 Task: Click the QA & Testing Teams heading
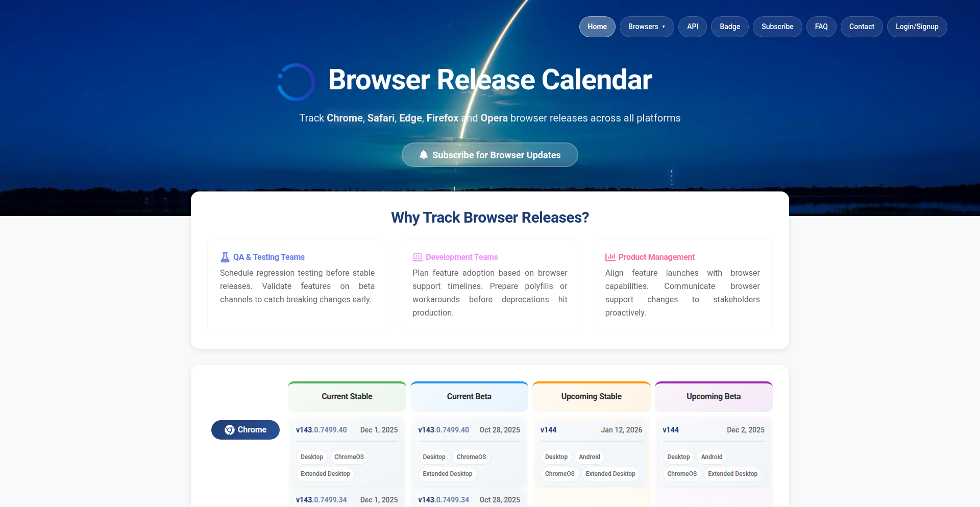pyautogui.click(x=269, y=257)
